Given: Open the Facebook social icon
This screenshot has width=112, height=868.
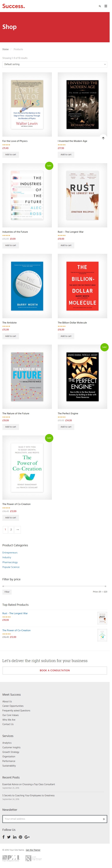Looking at the screenshot, I should tap(3, 837).
